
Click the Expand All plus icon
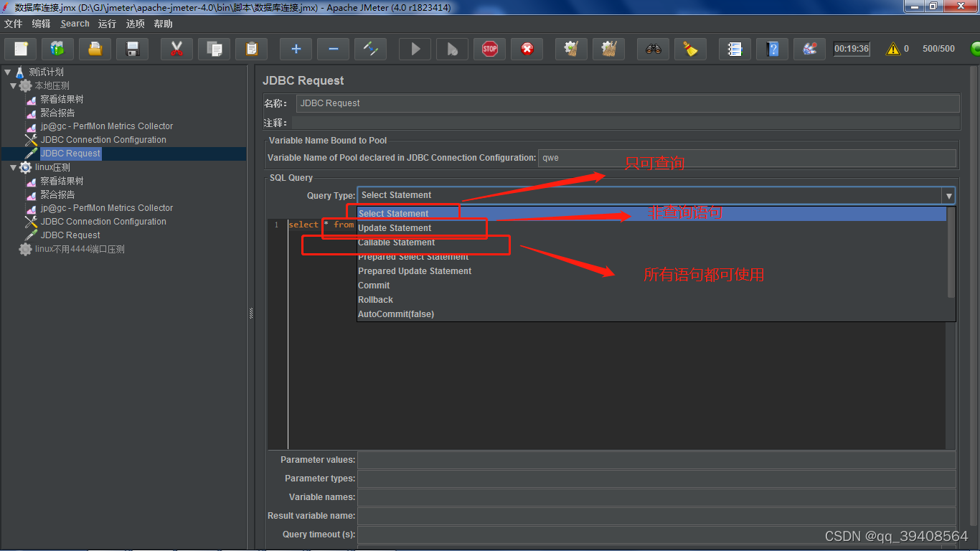pos(296,49)
